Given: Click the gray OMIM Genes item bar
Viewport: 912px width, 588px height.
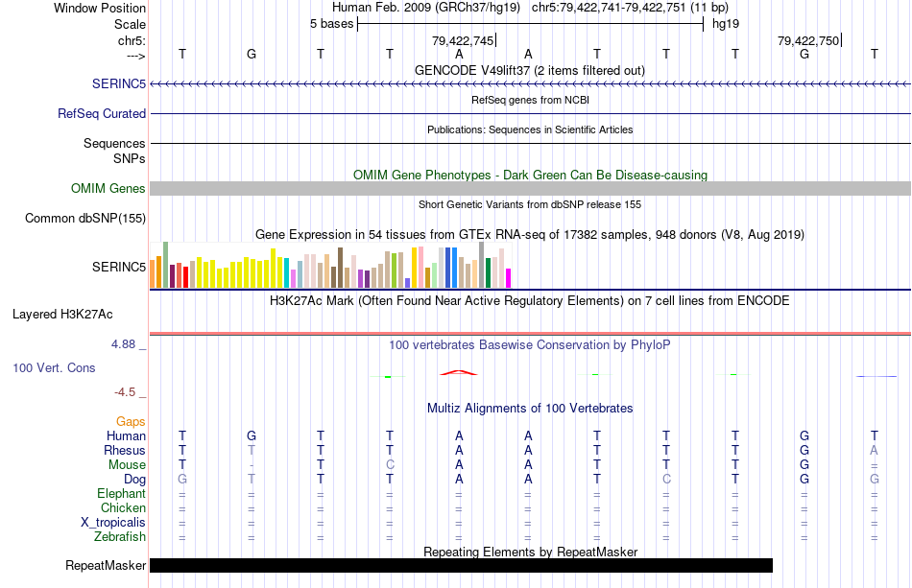Looking at the screenshot, I should coord(531,188).
